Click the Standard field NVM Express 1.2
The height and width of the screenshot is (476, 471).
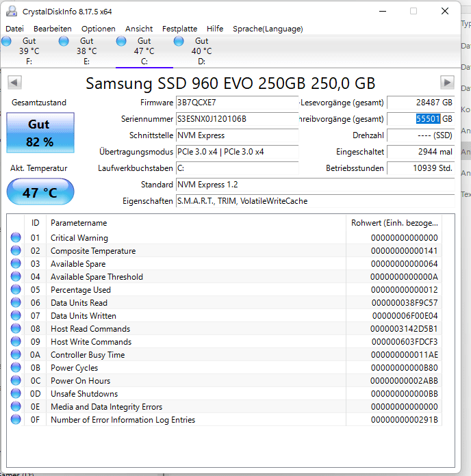point(315,185)
